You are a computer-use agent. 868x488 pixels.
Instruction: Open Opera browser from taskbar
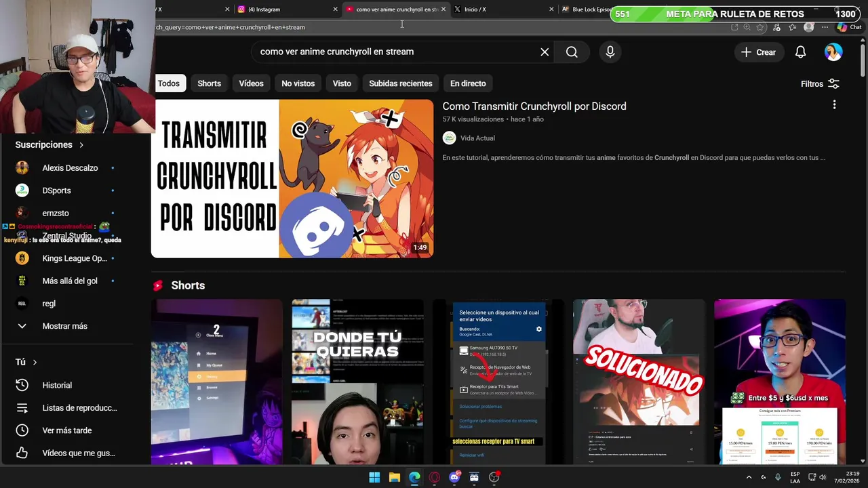(x=434, y=477)
